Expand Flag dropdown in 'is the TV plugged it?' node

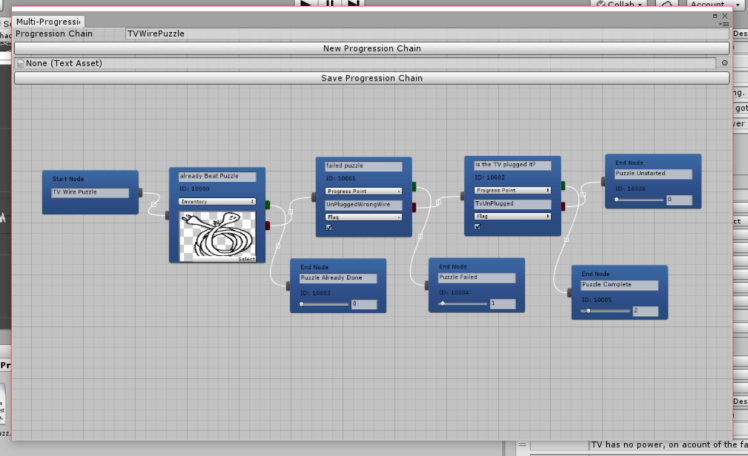[x=512, y=216]
